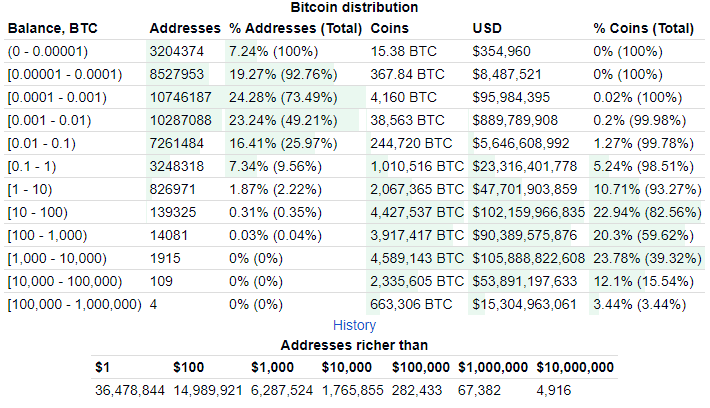
Task: Click the 'Addresses' column header
Action: click(x=185, y=28)
